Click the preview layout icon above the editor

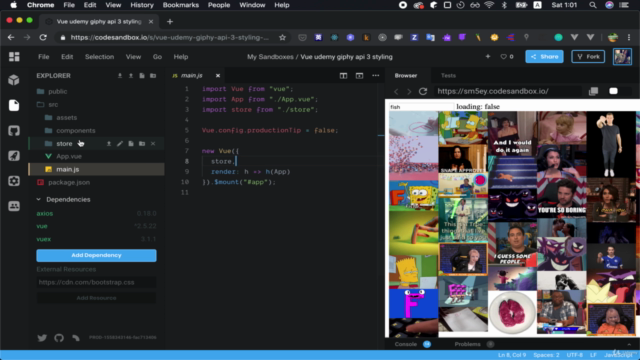[359, 76]
